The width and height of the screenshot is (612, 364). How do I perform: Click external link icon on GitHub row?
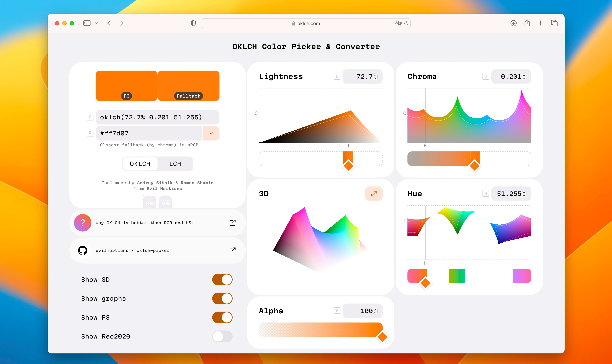(232, 250)
